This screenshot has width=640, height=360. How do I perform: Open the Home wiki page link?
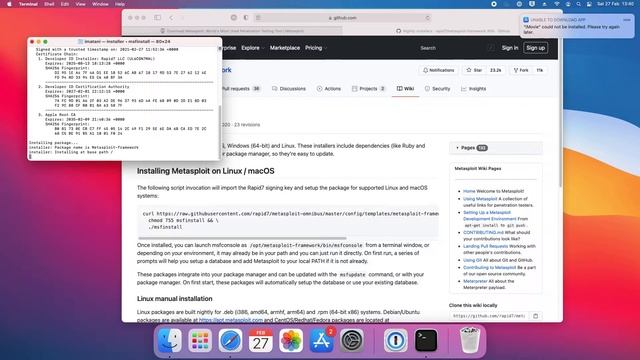tap(469, 191)
